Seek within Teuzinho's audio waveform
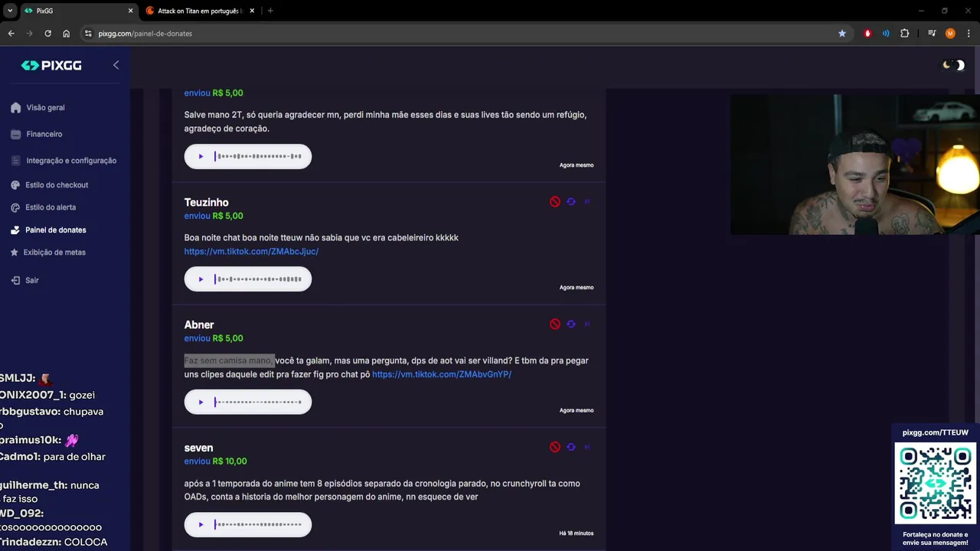This screenshot has height=551, width=980. pos(258,279)
